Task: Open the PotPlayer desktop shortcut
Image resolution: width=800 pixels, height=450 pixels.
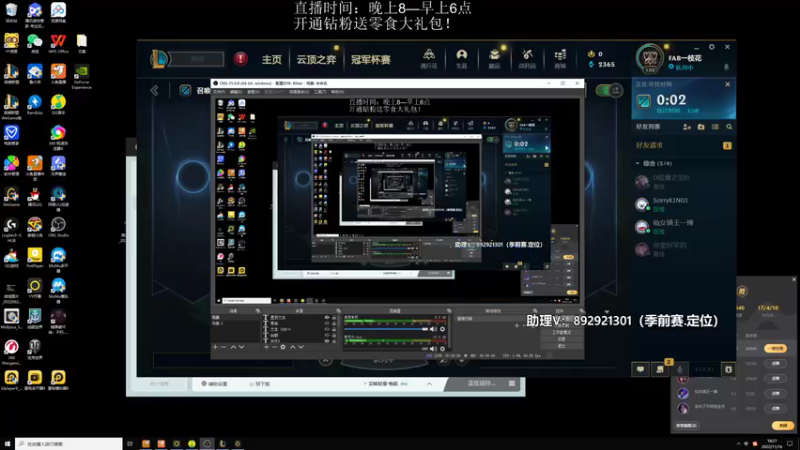Action: tap(35, 258)
